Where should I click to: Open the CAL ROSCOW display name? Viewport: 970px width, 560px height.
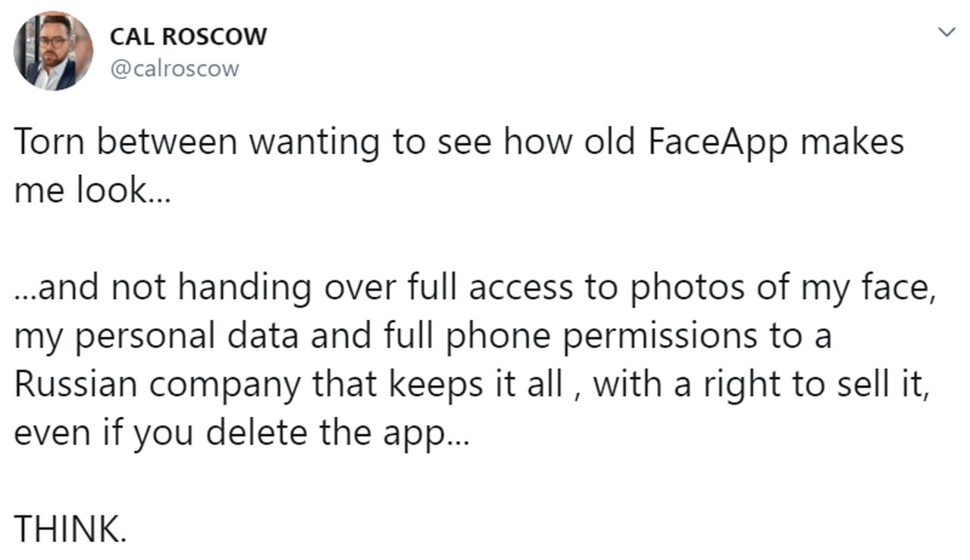point(189,36)
